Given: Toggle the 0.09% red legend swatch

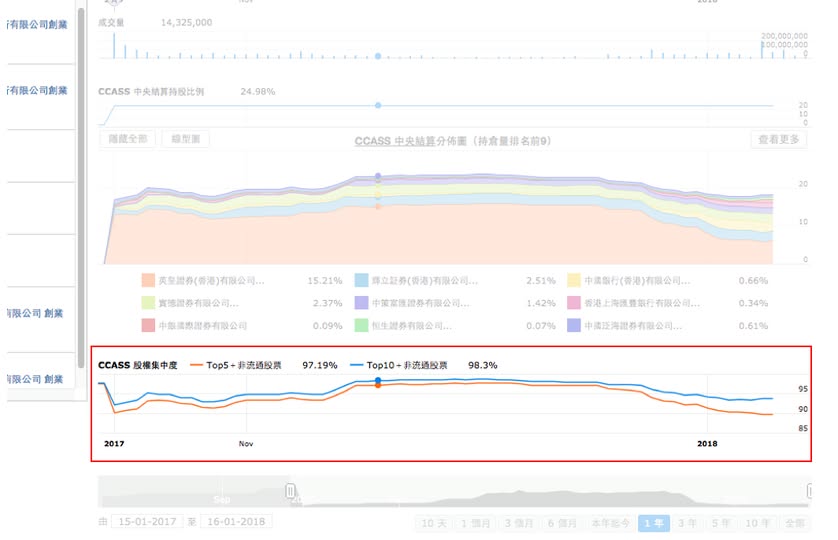Looking at the screenshot, I should [148, 325].
